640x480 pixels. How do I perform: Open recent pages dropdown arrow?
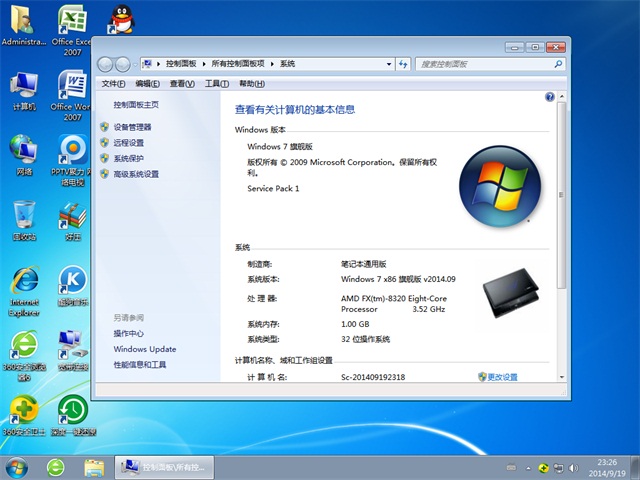(x=135, y=64)
